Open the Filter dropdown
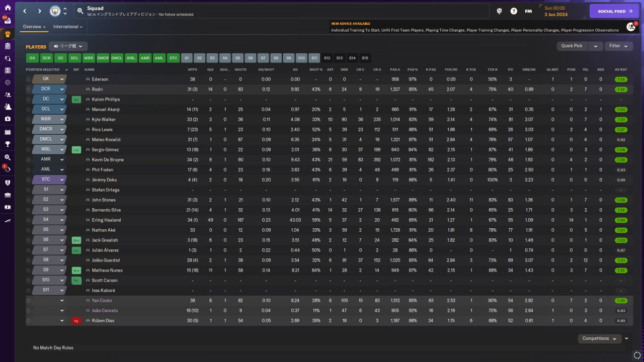644x362 pixels. pyautogui.click(x=619, y=46)
